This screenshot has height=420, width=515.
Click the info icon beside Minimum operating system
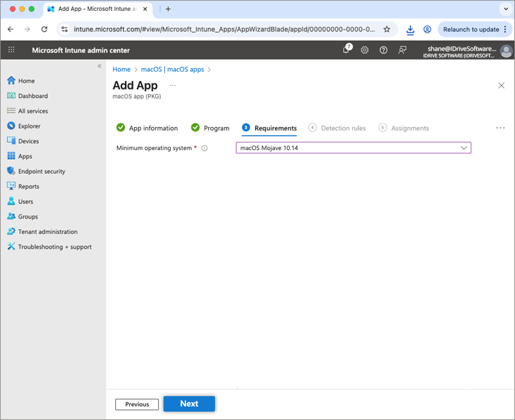pos(205,148)
